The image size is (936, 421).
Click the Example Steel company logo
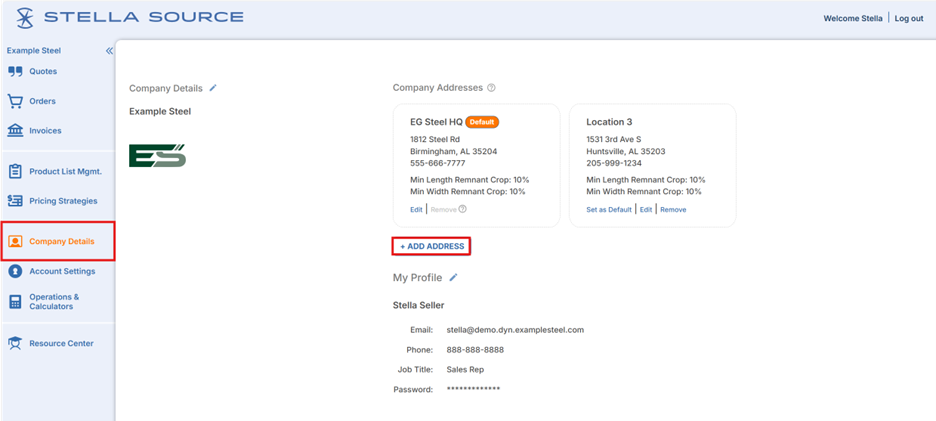[157, 155]
